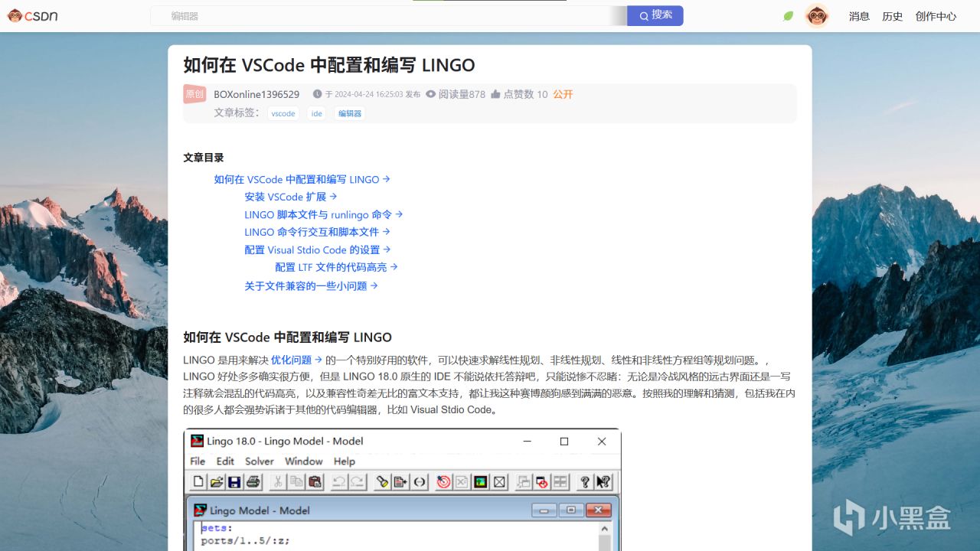Focus the CSDN search input field
Viewport: 980px width, 551px height.
pyautogui.click(x=388, y=15)
